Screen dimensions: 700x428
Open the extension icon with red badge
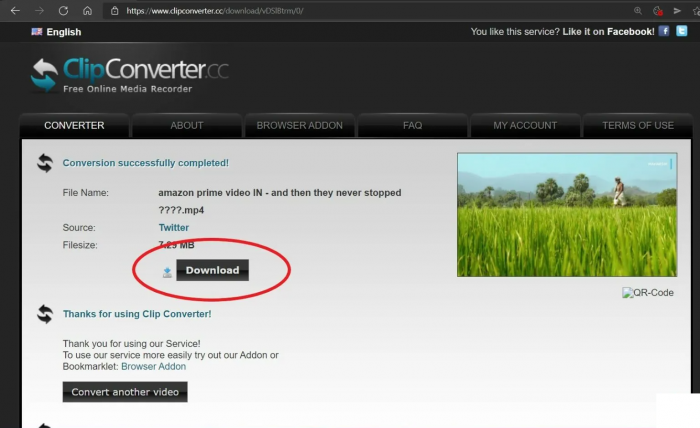click(657, 11)
